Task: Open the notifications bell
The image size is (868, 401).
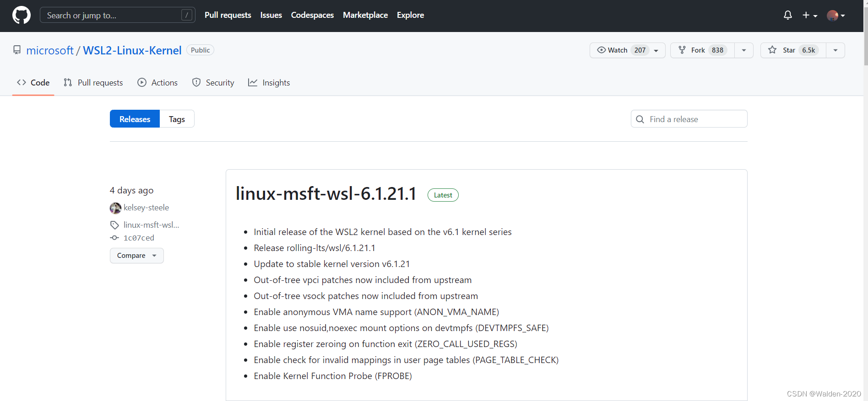Action: tap(787, 15)
